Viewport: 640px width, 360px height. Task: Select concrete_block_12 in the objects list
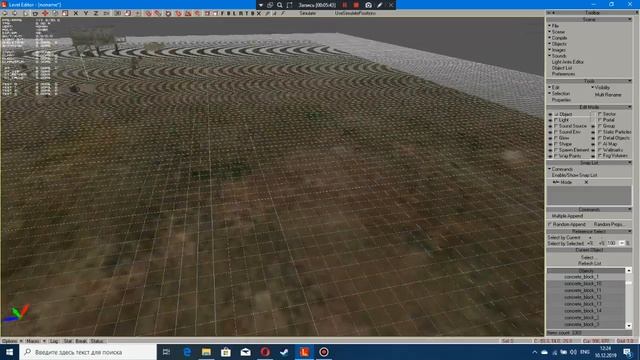(582, 297)
